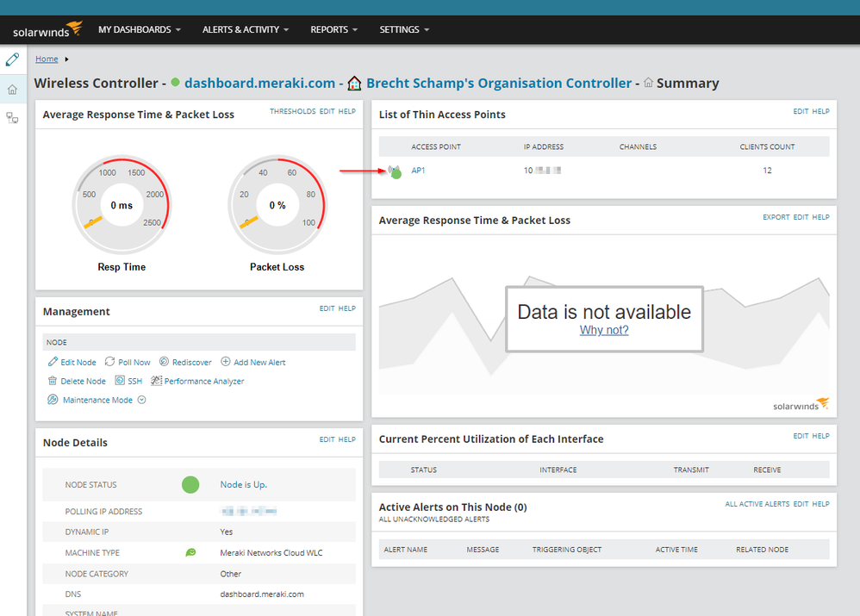The width and height of the screenshot is (860, 616).
Task: Click the Alert Name column header
Action: 405,550
